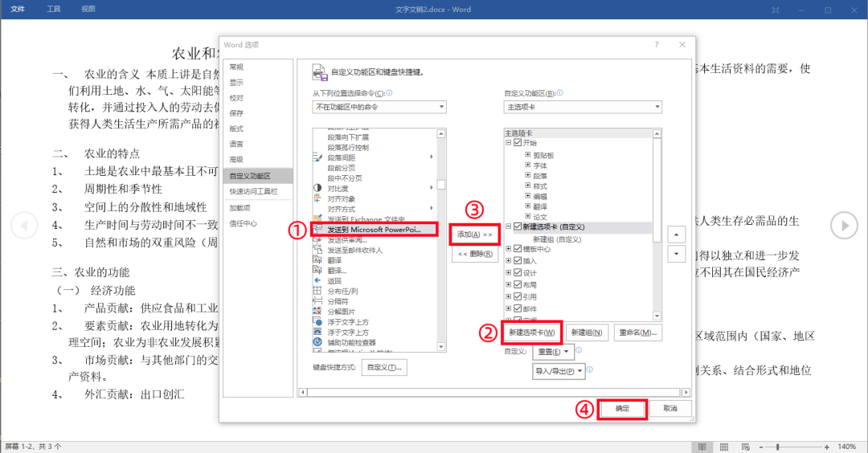Open the 文件 menu

[x=18, y=10]
